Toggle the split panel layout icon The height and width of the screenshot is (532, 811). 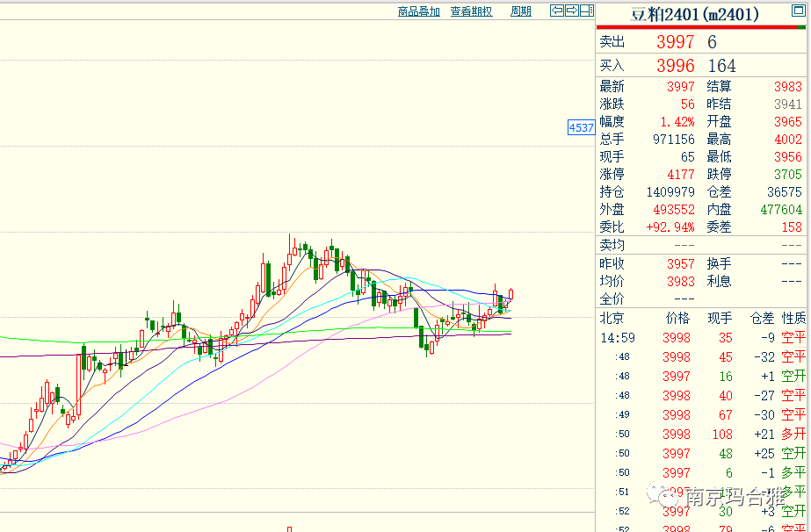coord(587,11)
